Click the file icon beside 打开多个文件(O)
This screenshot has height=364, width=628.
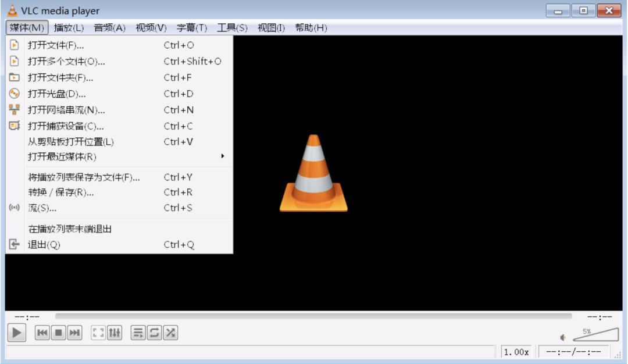click(15, 61)
